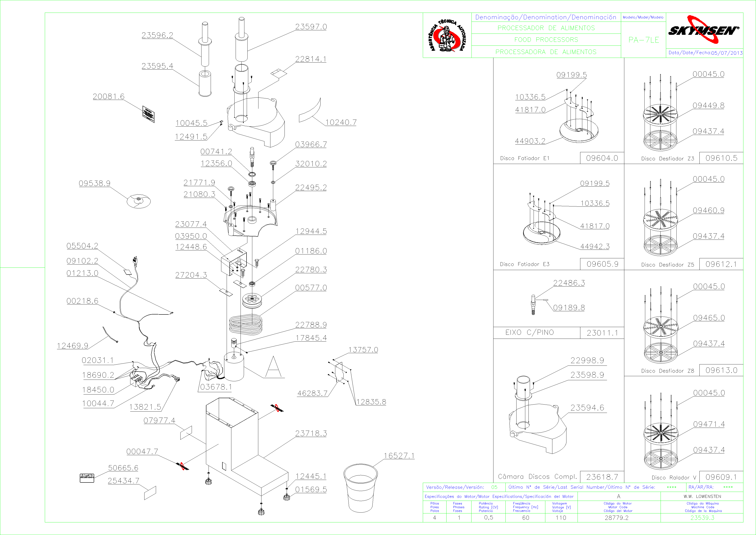Click motor part number 03678.1
756x535 pixels.
pos(216,387)
